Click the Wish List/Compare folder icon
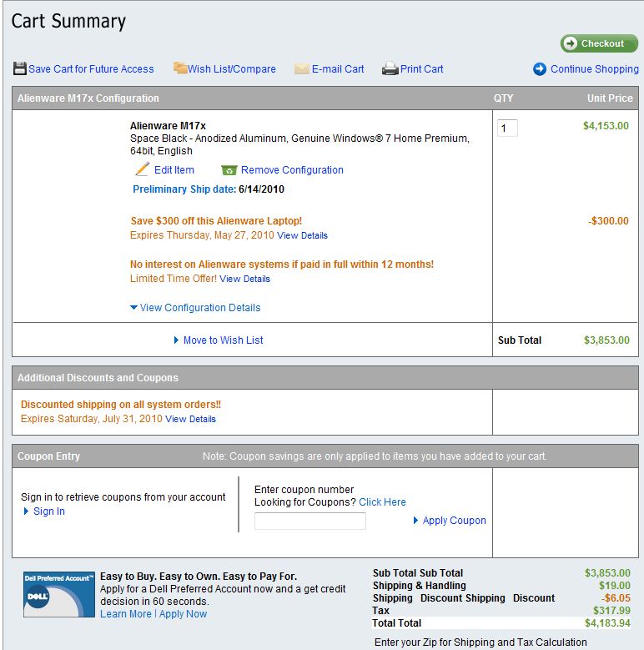This screenshot has width=644, height=650. [x=180, y=68]
